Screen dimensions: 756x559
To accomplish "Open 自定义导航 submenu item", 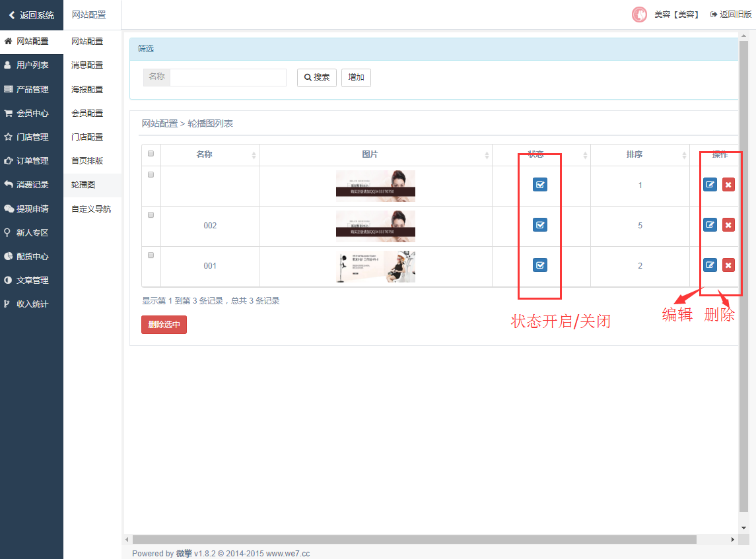I will (x=91, y=209).
